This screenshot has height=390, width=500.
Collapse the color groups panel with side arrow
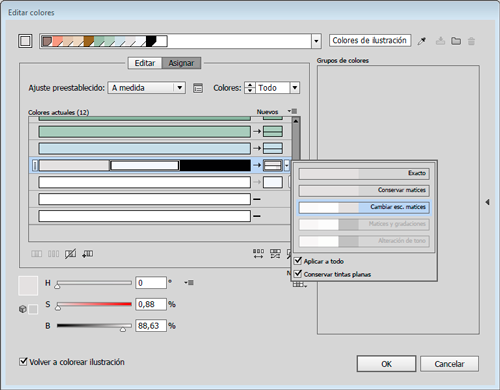click(487, 202)
